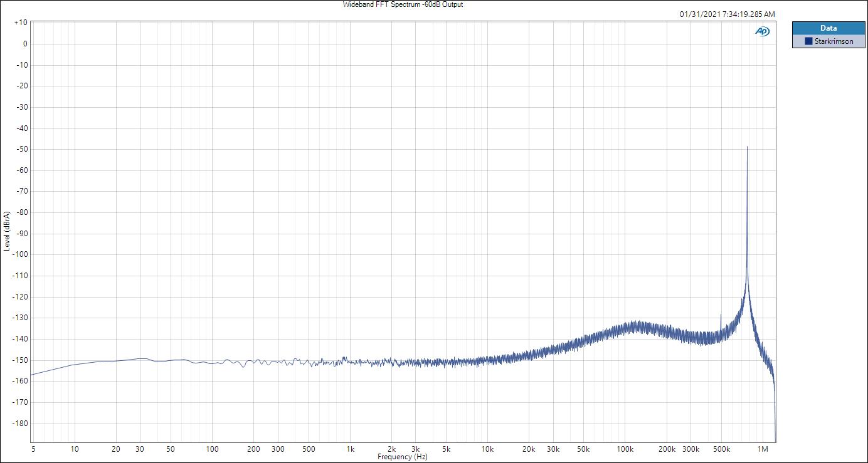
Task: Click the 1k frequency axis tick label
Action: 350,449
